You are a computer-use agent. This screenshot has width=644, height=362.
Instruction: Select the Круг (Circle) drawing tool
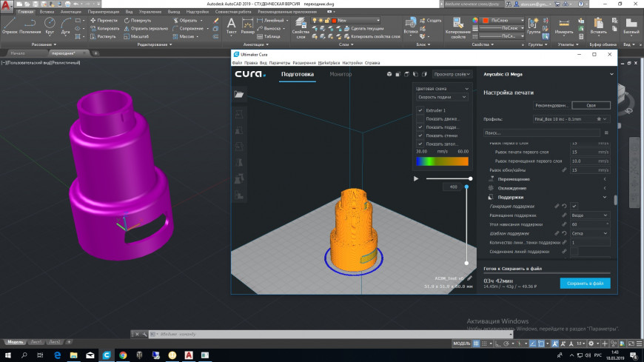tap(50, 24)
